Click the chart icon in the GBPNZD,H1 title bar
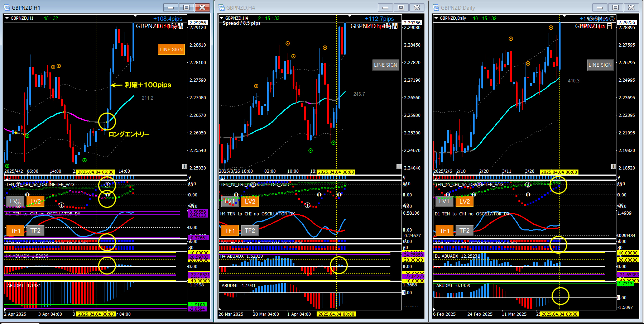The image size is (644, 324). tap(7, 8)
